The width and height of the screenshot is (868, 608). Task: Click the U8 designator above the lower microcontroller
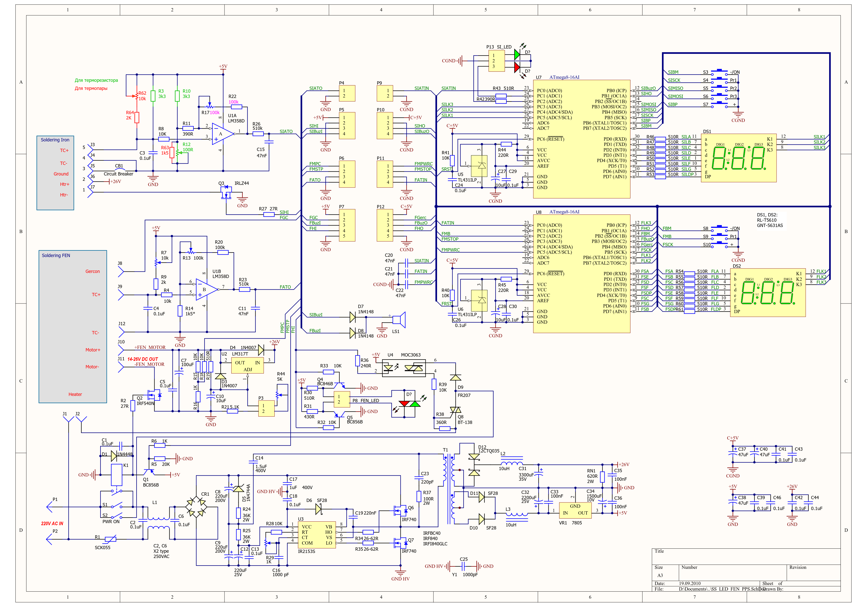coord(539,212)
